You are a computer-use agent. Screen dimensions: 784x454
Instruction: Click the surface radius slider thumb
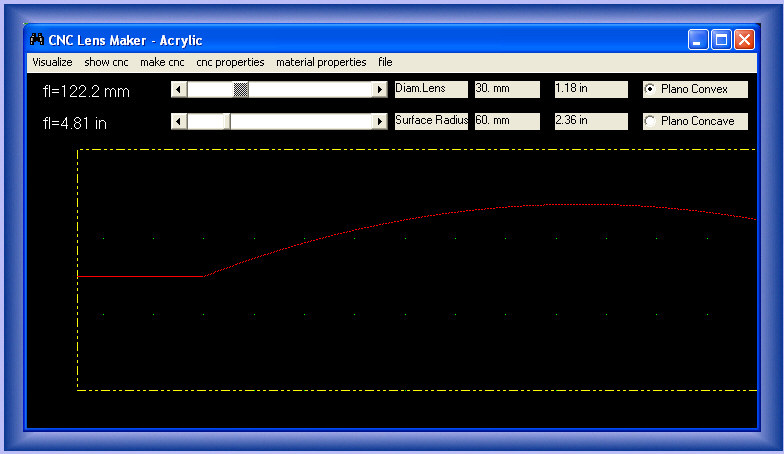point(226,122)
